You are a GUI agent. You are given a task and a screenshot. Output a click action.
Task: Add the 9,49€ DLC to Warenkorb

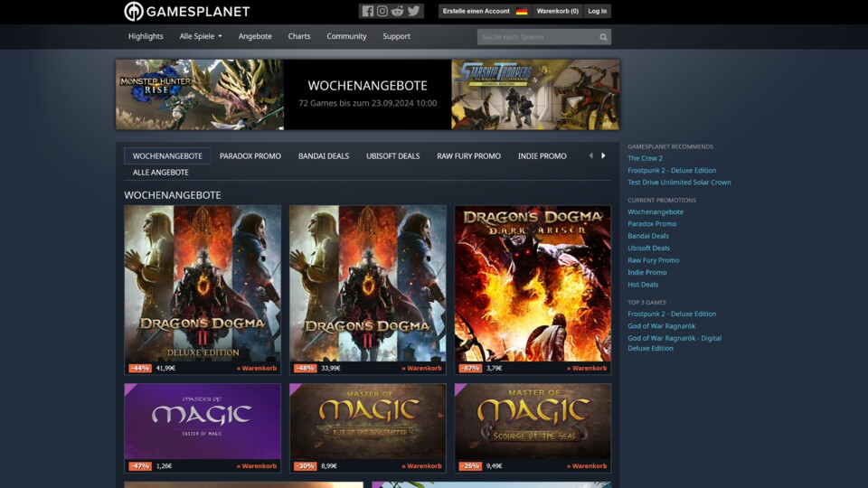coord(587,466)
